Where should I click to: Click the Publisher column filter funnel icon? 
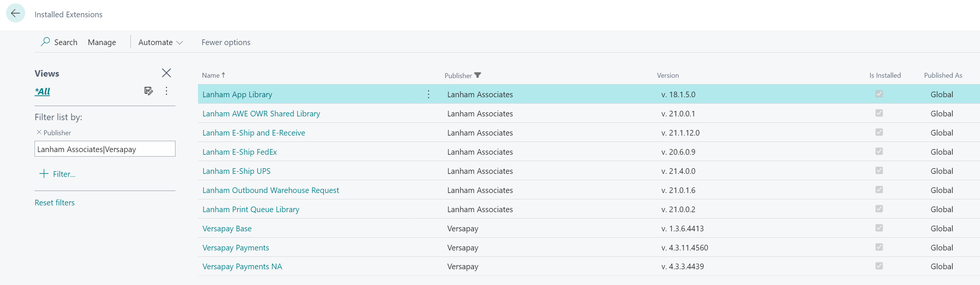478,75
